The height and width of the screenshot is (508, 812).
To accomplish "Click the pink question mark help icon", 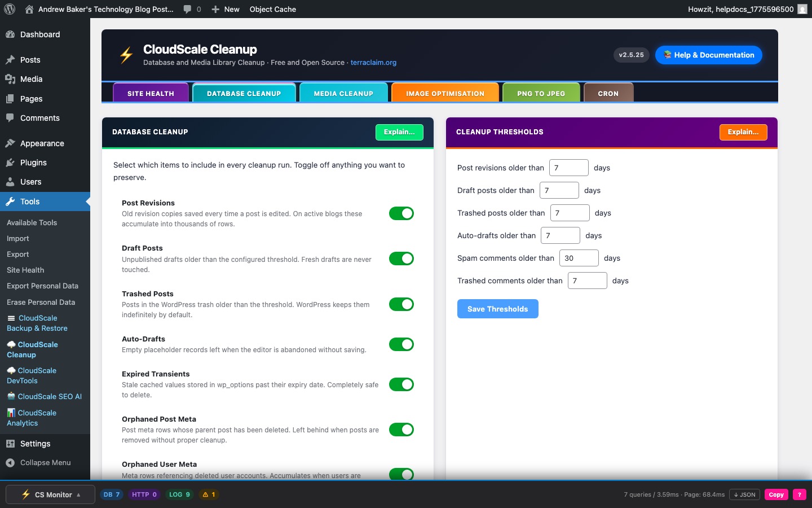I will (x=799, y=494).
